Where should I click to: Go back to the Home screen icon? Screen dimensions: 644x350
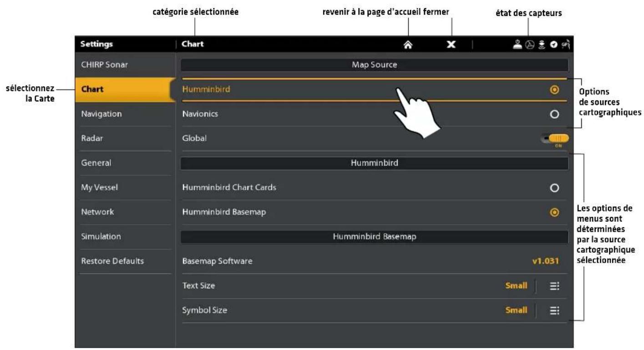point(408,45)
